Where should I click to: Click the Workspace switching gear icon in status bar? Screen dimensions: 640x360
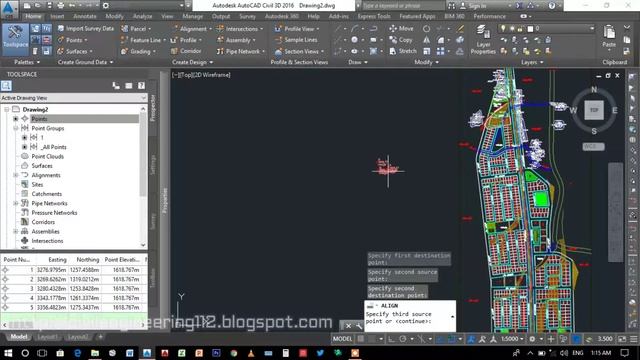click(532, 339)
